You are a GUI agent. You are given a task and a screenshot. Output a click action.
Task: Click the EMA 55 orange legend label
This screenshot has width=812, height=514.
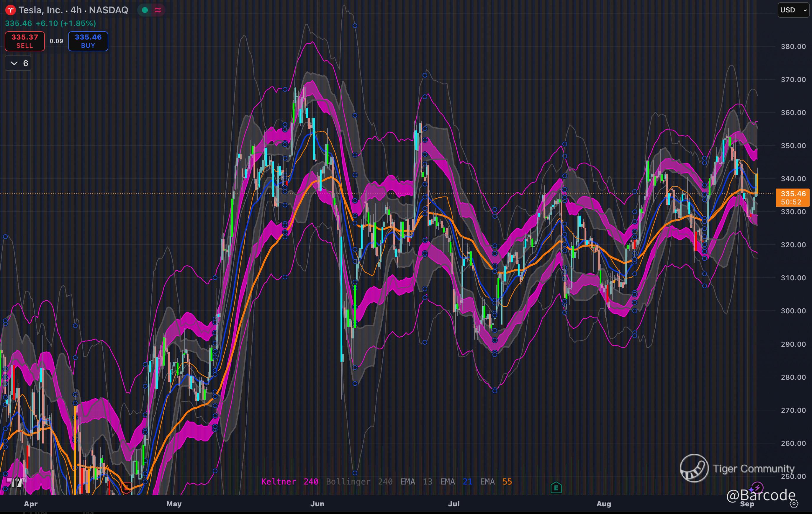click(496, 482)
